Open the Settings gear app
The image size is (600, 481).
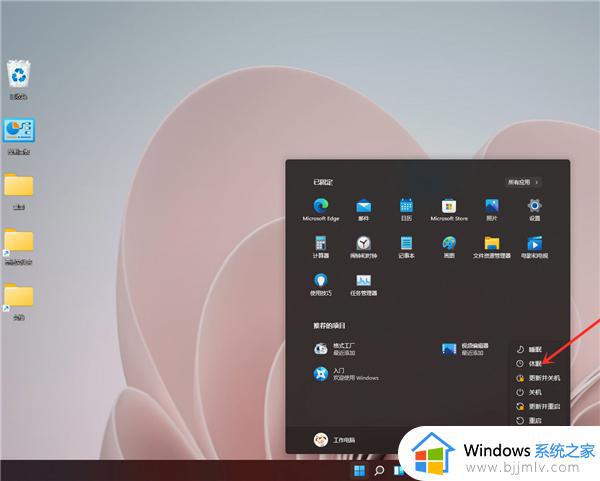point(534,208)
